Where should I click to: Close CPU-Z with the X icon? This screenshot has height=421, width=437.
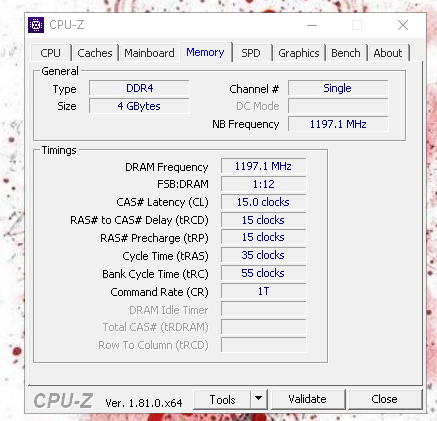pos(403,25)
